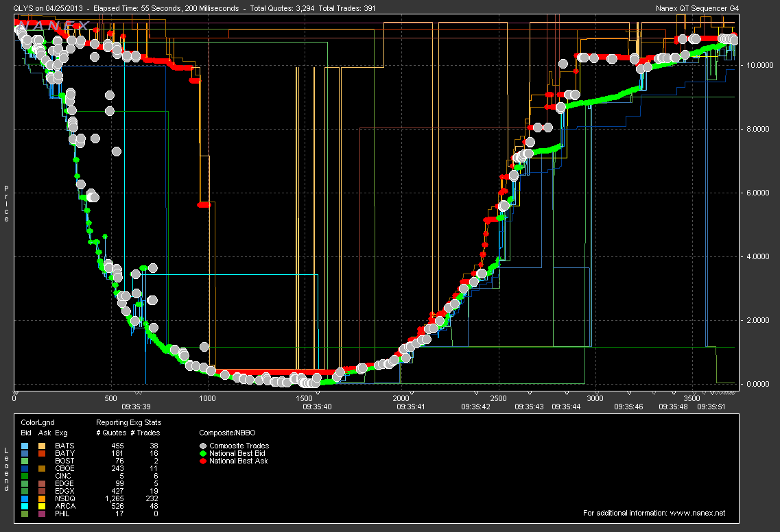Click the 10.0000 price axis label

pos(759,66)
